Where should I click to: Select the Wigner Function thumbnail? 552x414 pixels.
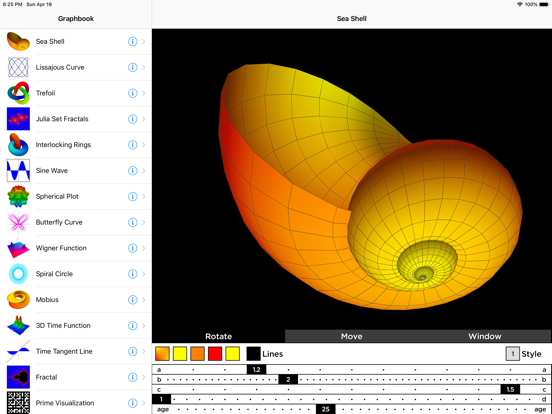pyautogui.click(x=18, y=248)
